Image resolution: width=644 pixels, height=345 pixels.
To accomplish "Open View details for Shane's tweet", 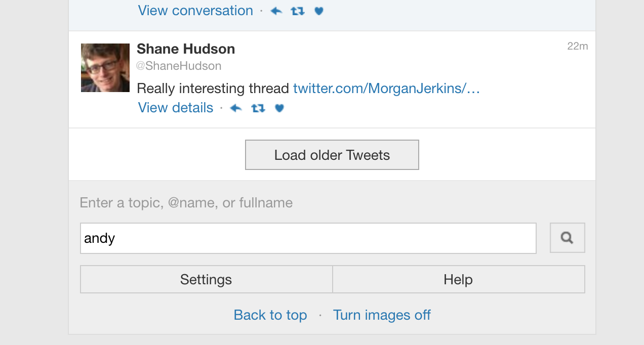I will (x=176, y=108).
